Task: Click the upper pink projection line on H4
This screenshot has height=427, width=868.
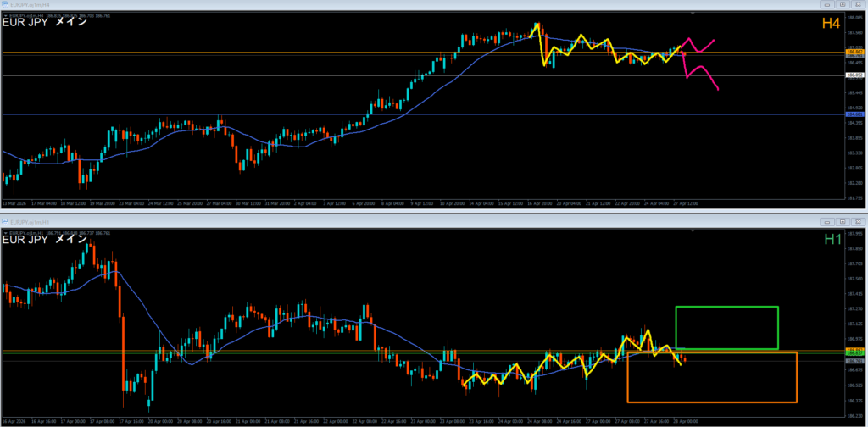Action: point(704,42)
